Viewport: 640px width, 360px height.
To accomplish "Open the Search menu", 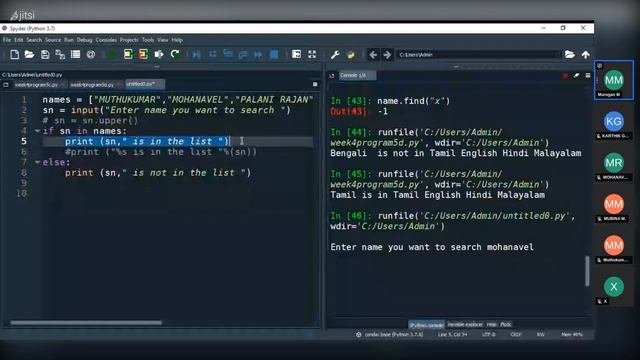I will (34, 40).
